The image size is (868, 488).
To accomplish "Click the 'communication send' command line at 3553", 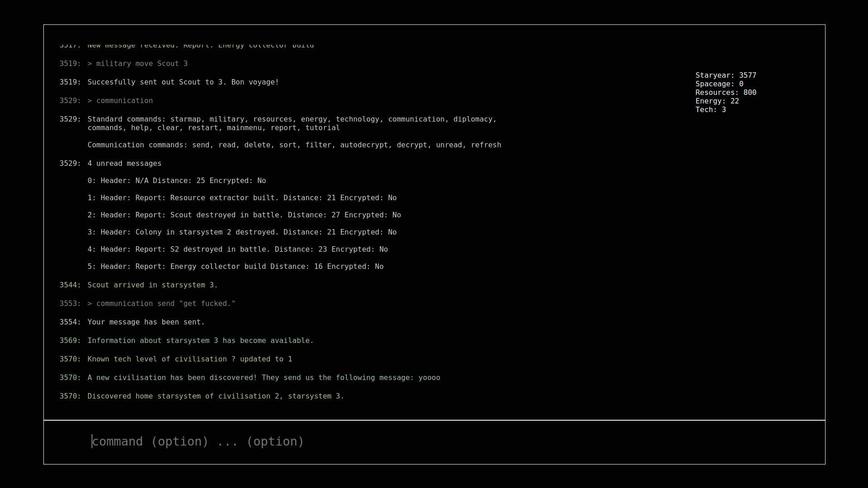I will pyautogui.click(x=161, y=304).
